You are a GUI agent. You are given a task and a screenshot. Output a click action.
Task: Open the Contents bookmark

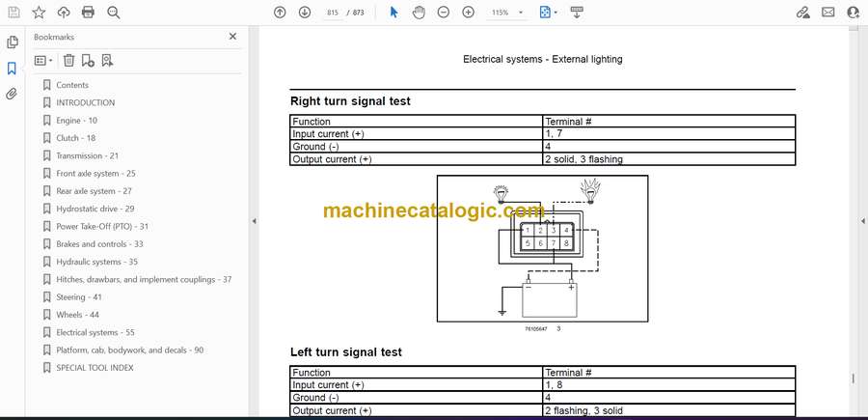(x=72, y=85)
